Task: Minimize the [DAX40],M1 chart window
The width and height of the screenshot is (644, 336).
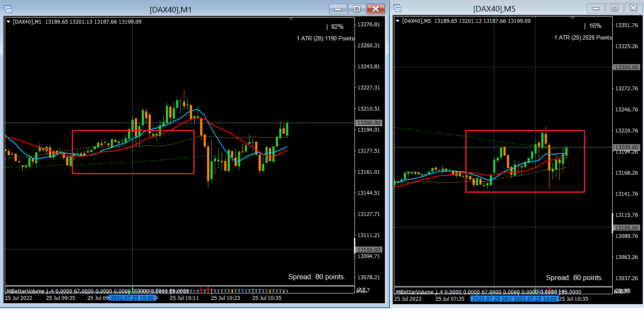Action: tap(338, 9)
